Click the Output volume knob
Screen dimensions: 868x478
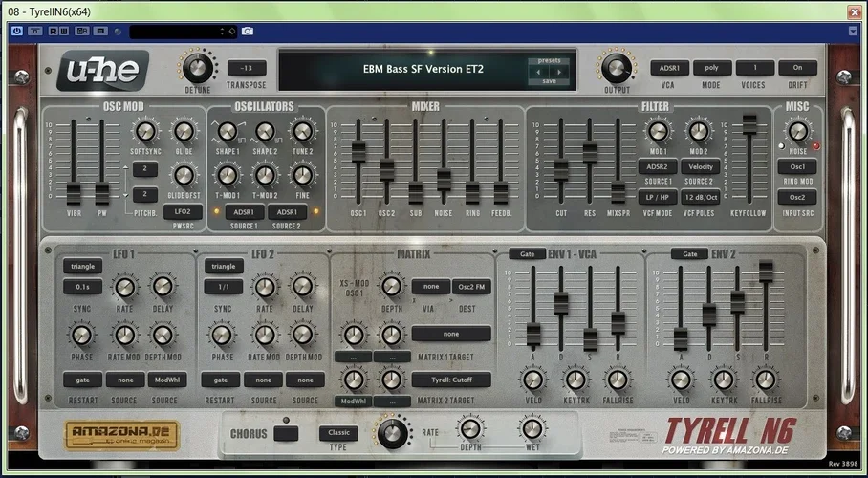coord(617,69)
